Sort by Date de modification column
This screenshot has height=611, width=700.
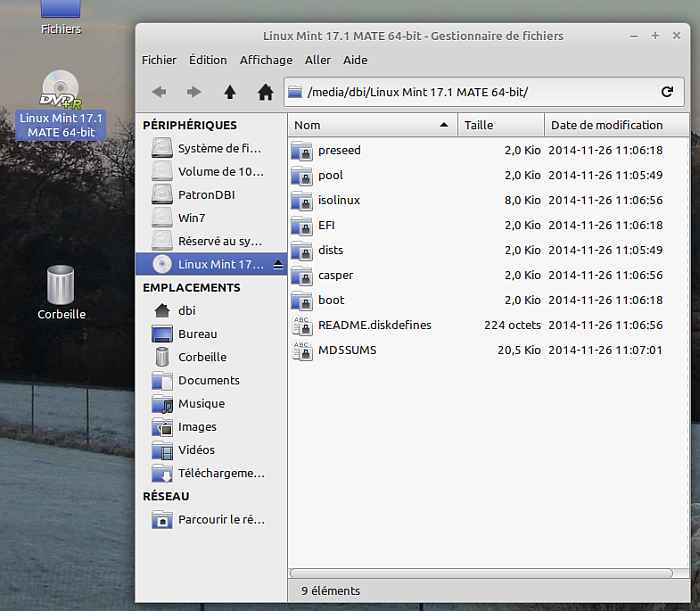tap(615, 125)
